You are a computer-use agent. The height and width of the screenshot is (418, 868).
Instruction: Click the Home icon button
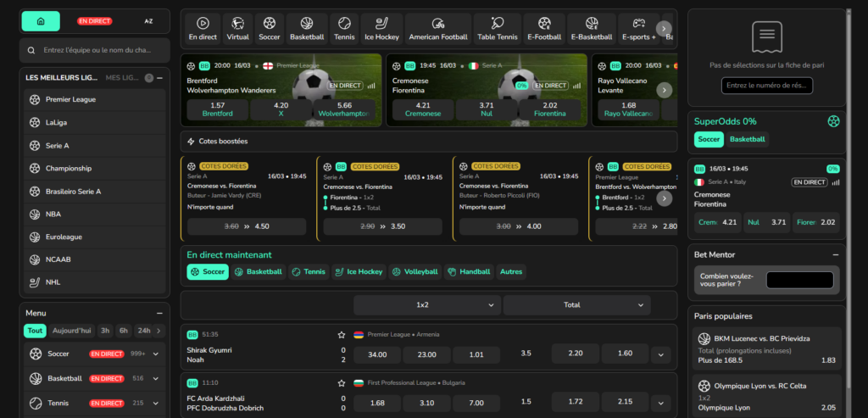(41, 20)
